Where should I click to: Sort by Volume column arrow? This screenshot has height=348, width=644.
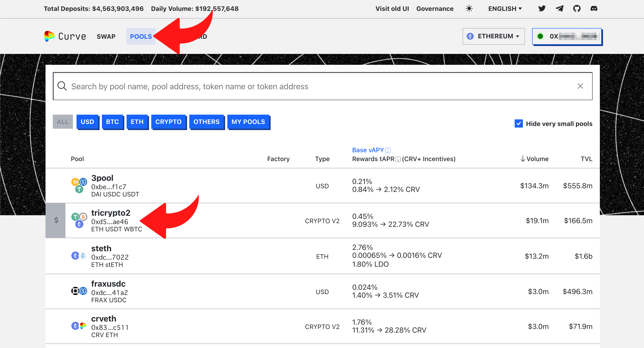(x=523, y=159)
